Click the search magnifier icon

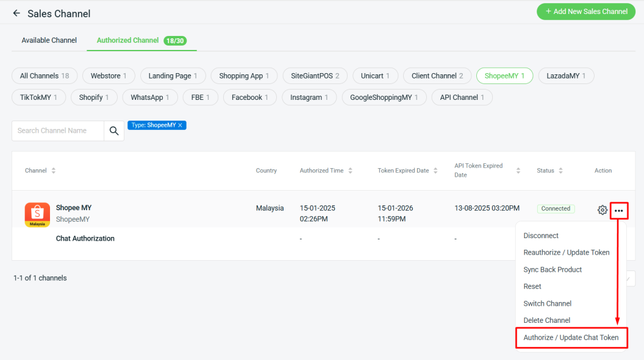(x=114, y=131)
